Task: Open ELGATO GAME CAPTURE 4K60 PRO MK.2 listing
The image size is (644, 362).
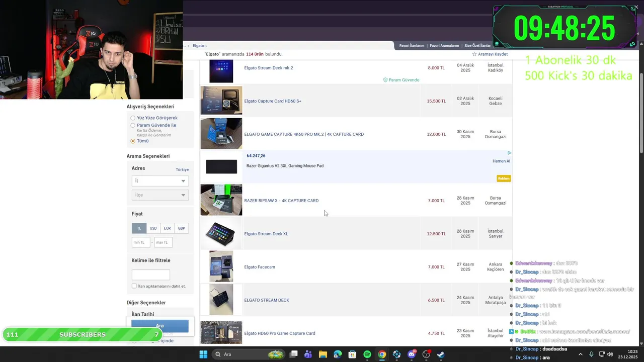Action: point(304,134)
